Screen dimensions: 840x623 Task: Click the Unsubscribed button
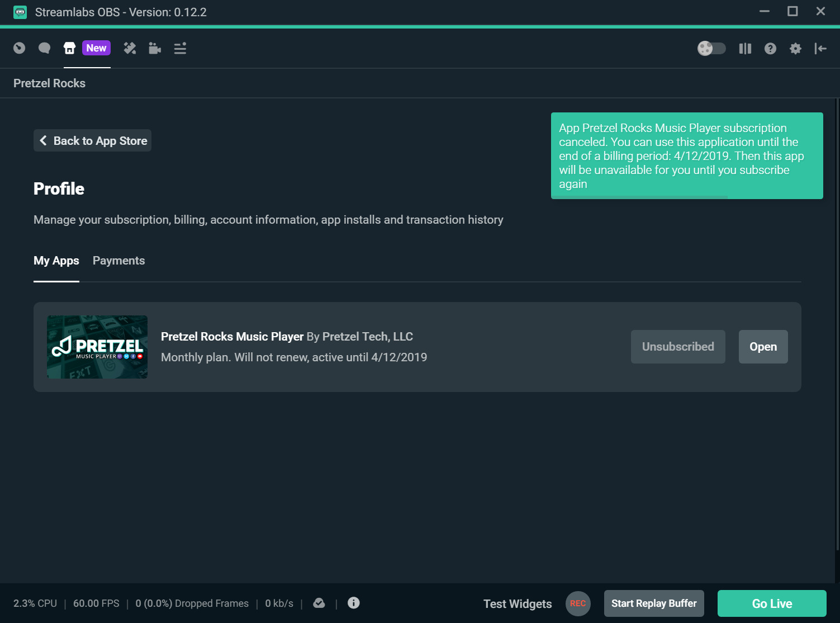678,347
